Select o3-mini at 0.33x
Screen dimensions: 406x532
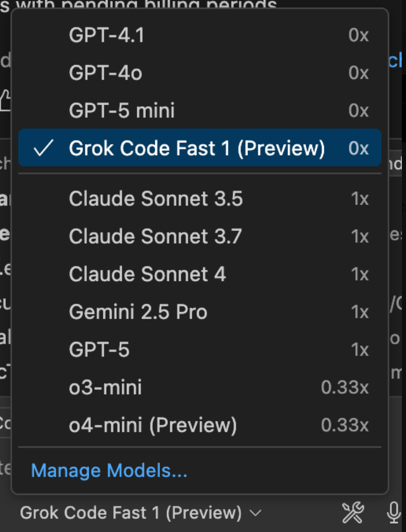point(200,387)
